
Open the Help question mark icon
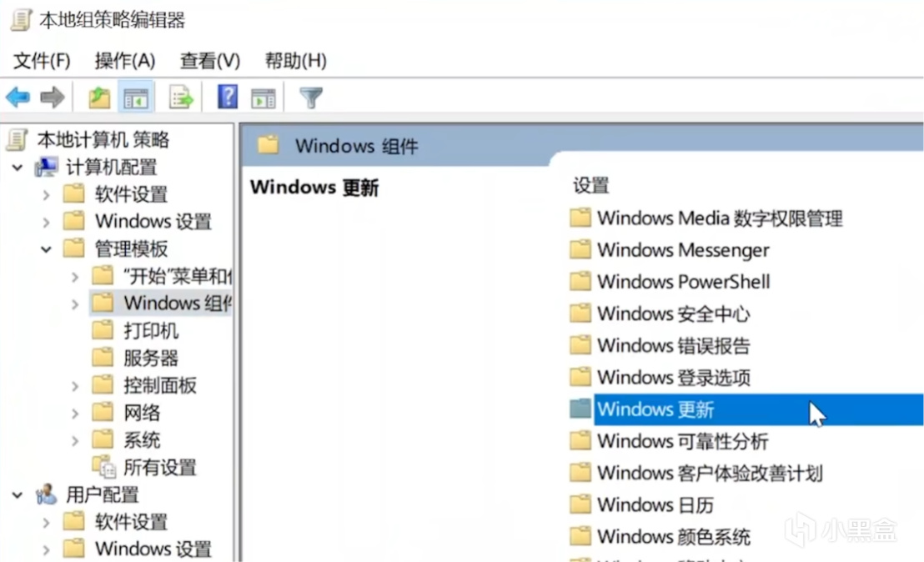click(228, 97)
